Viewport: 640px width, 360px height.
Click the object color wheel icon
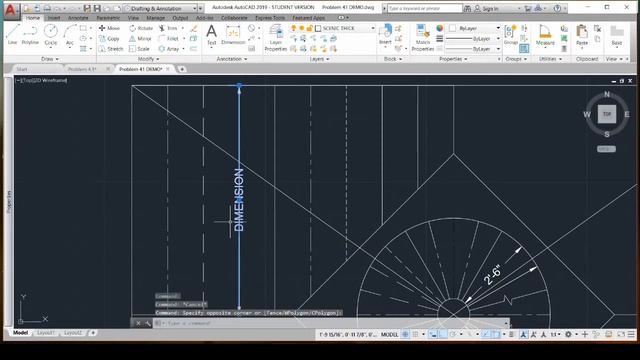point(440,28)
